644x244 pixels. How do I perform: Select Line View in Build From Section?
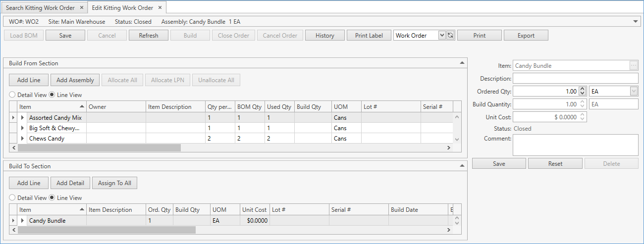(x=52, y=95)
